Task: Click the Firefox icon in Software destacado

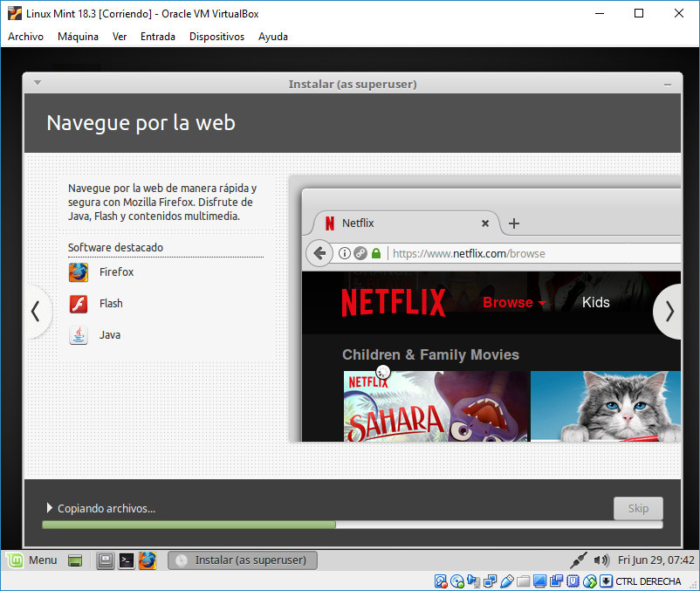Action: coord(79,272)
